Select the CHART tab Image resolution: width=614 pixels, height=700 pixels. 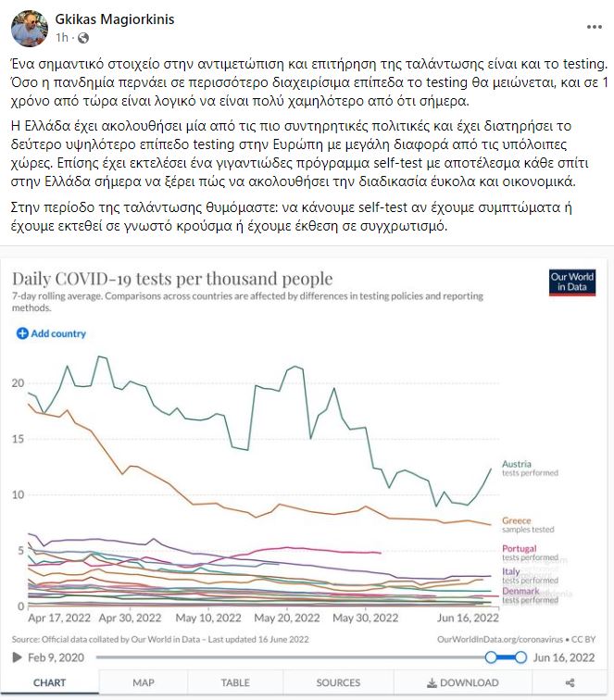49,683
